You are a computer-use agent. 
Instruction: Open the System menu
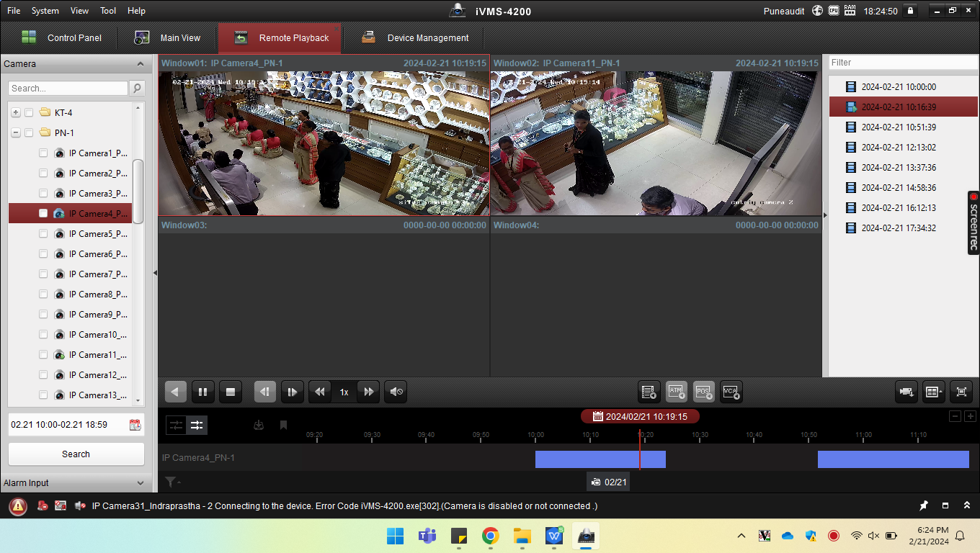(45, 11)
